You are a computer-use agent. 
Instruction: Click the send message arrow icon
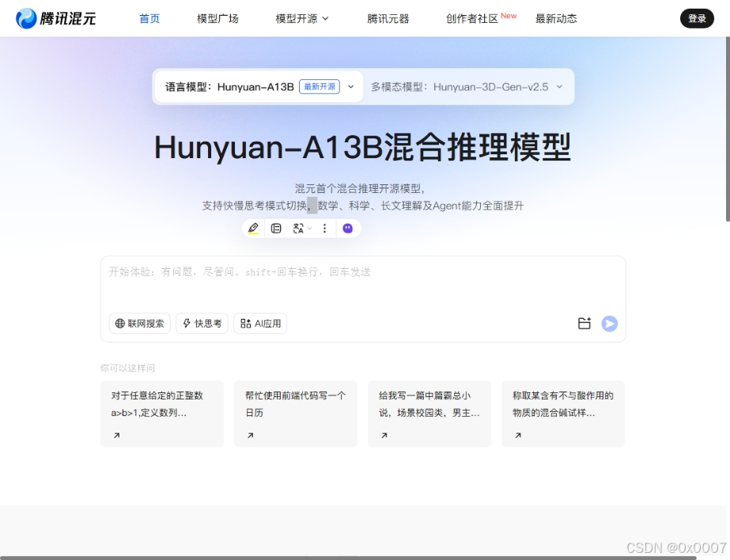609,324
